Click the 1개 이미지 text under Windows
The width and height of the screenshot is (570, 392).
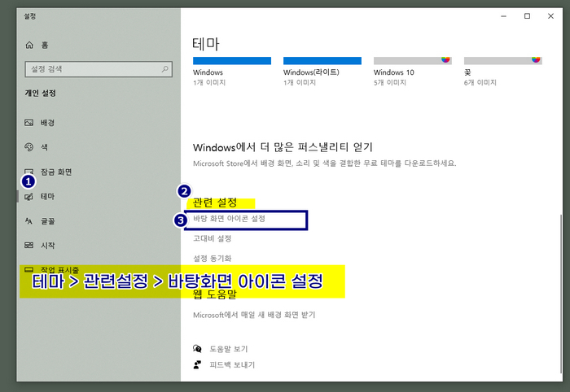(x=209, y=82)
